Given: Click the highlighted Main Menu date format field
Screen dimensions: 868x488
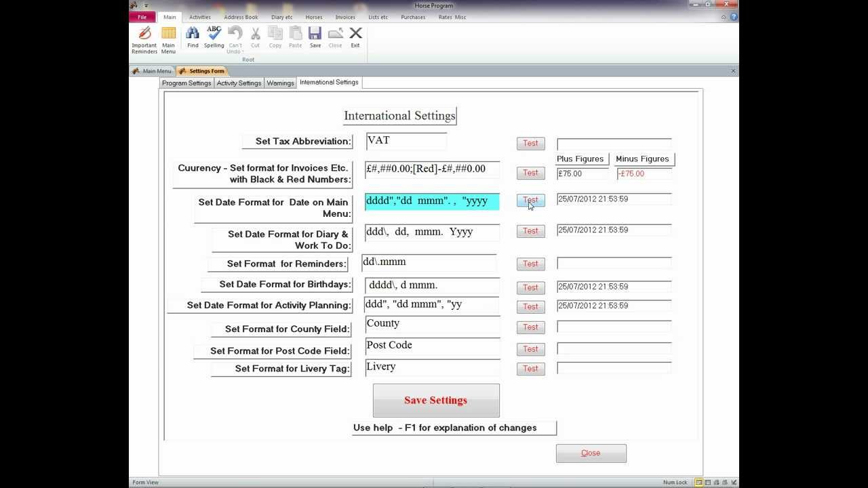Looking at the screenshot, I should click(432, 201).
